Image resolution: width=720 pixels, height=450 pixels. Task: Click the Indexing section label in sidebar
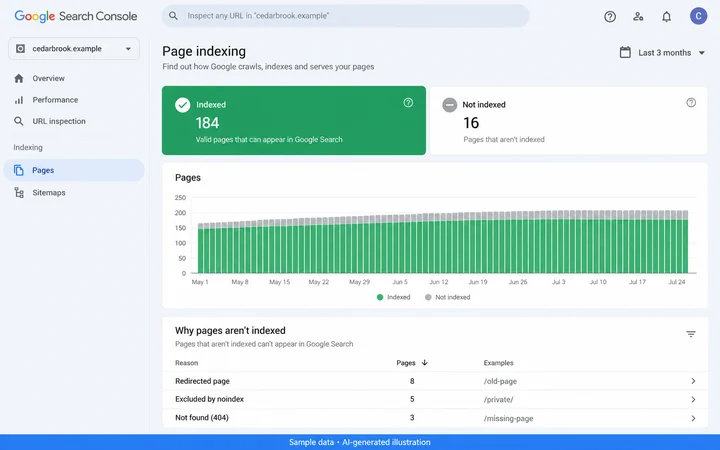[28, 147]
